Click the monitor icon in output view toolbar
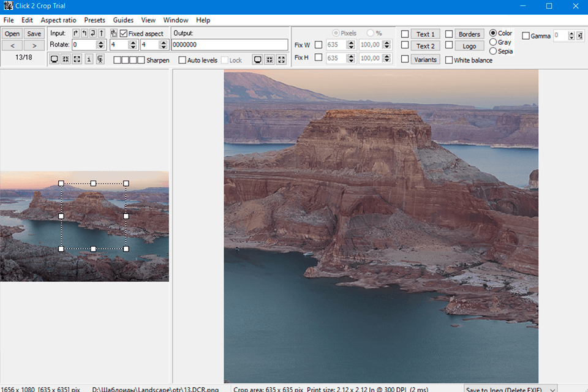The image size is (588, 392). click(x=258, y=59)
